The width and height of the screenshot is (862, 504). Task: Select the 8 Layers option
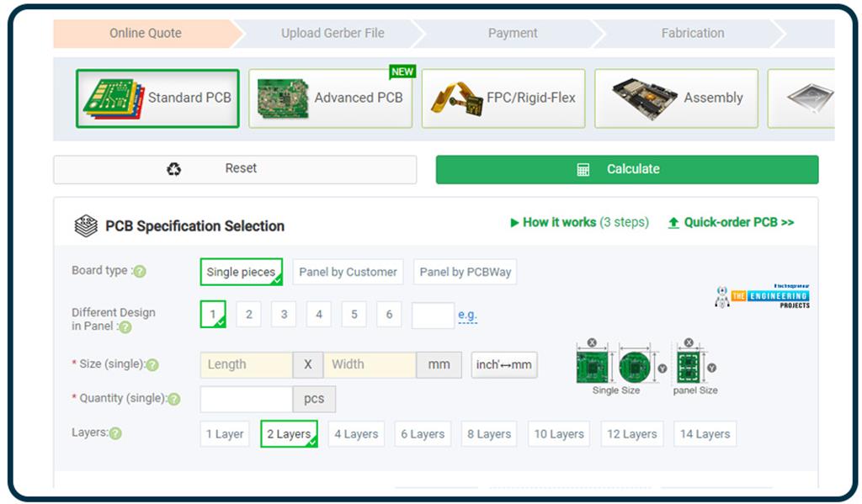(x=488, y=433)
